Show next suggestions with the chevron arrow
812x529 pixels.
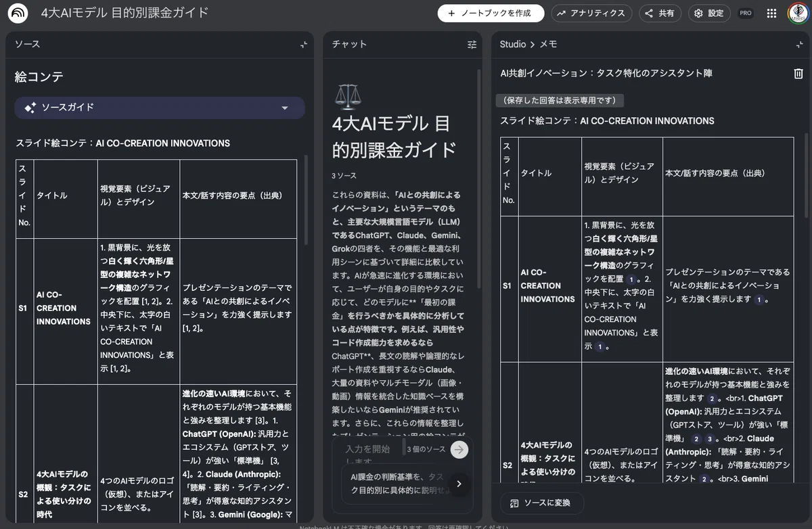pyautogui.click(x=459, y=484)
